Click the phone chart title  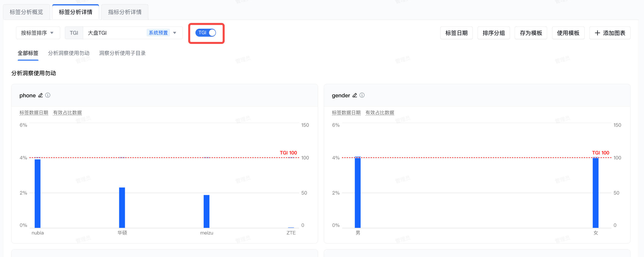pos(27,95)
